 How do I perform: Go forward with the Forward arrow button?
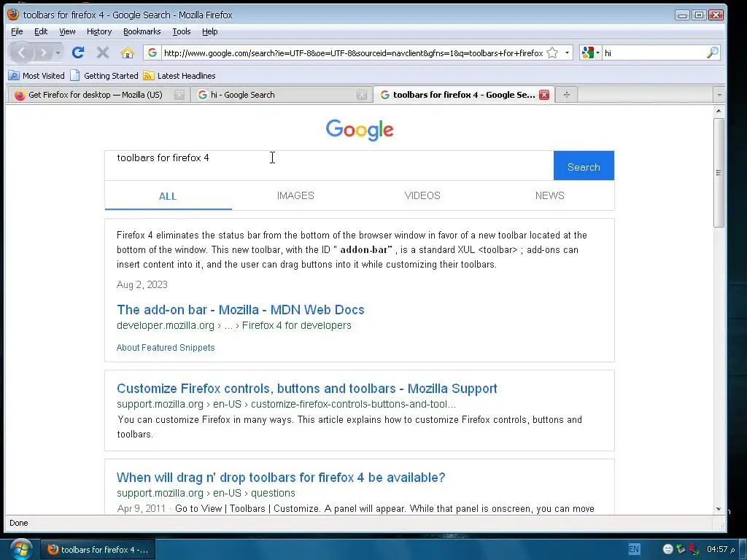tap(43, 52)
